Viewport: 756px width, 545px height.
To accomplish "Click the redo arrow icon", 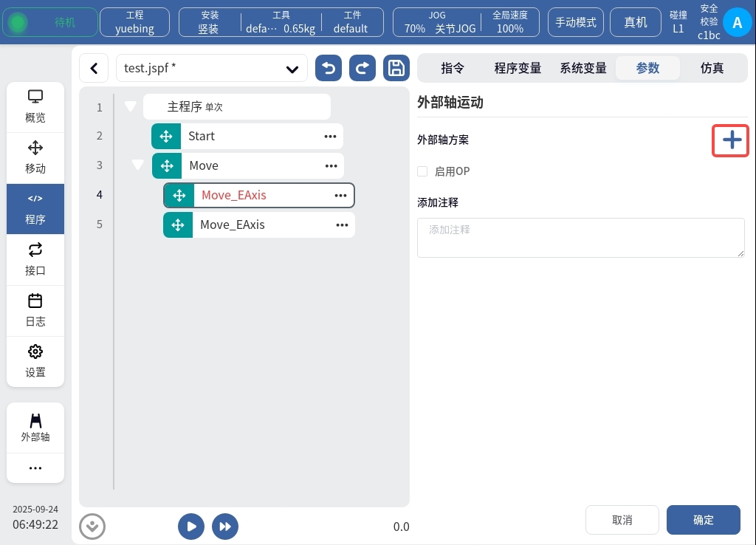I will pos(362,69).
